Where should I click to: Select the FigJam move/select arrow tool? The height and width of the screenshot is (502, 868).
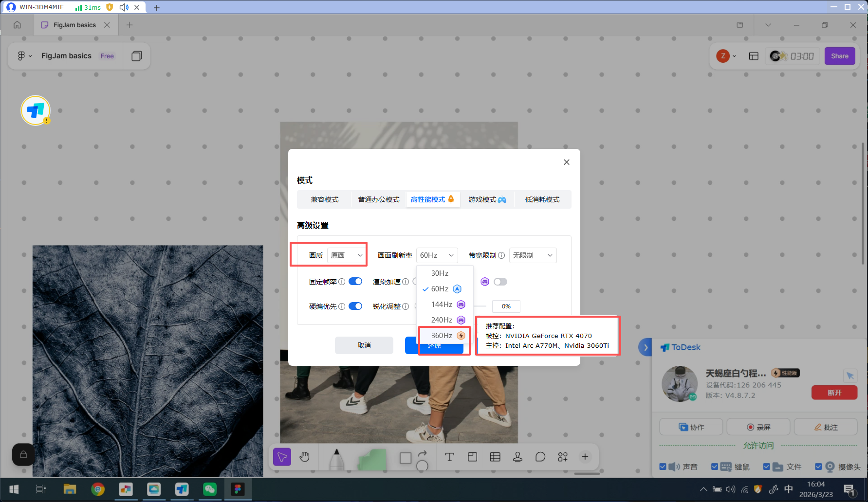[x=282, y=457]
